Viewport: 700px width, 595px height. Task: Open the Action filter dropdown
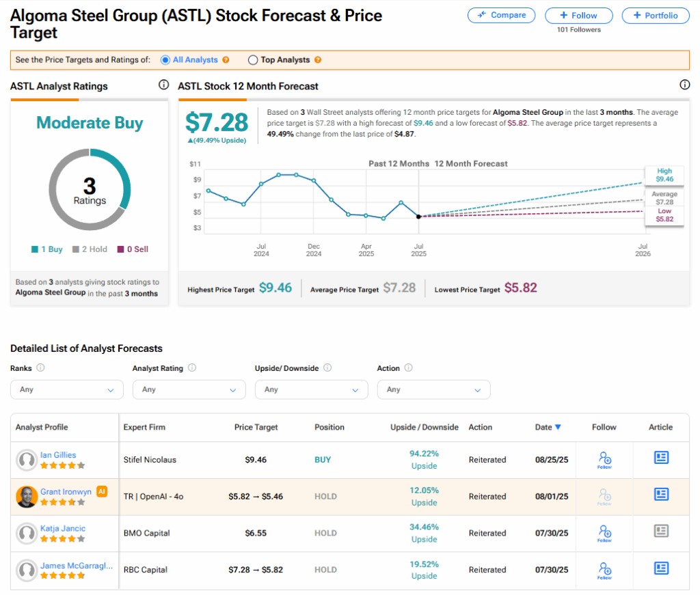pos(433,389)
